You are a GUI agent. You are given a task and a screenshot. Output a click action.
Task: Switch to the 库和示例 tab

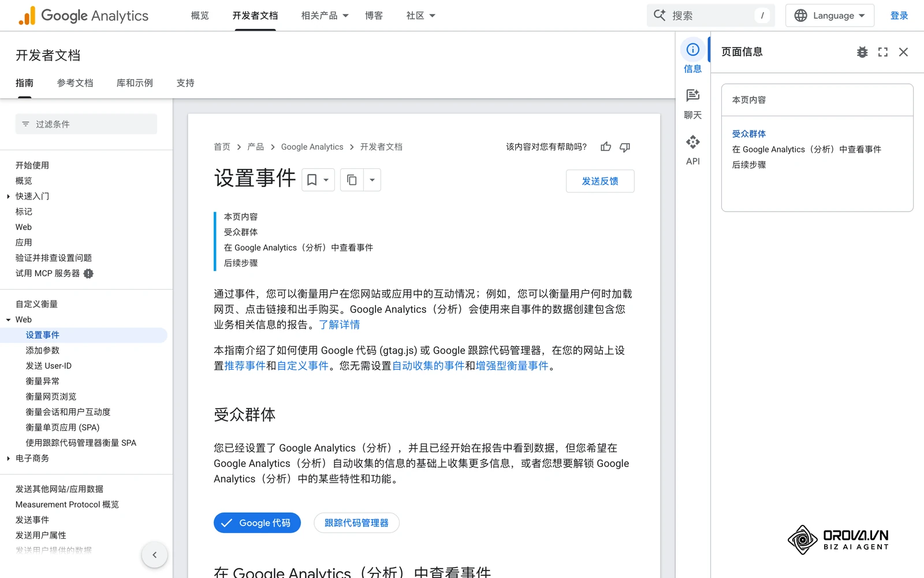click(x=135, y=83)
